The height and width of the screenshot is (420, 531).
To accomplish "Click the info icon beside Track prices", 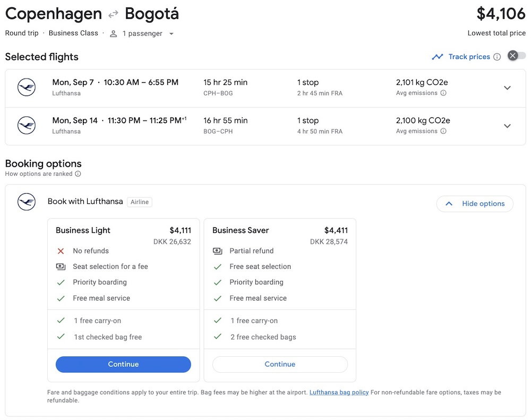I will click(x=497, y=57).
